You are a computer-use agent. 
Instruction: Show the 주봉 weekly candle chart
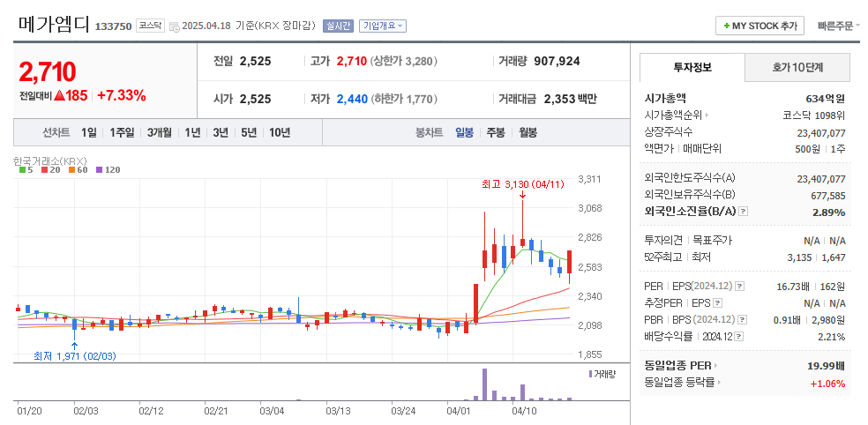(x=496, y=133)
